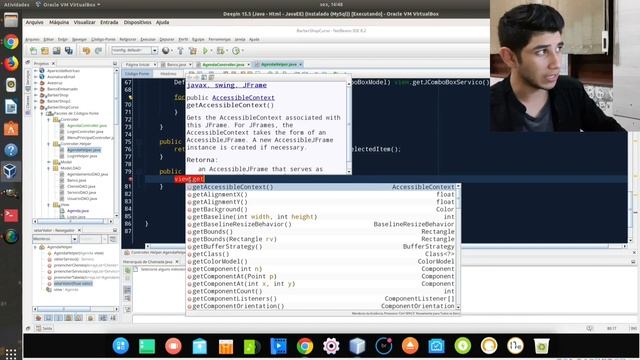
Task: Click the Redo toolbar icon
Action: tap(98, 51)
